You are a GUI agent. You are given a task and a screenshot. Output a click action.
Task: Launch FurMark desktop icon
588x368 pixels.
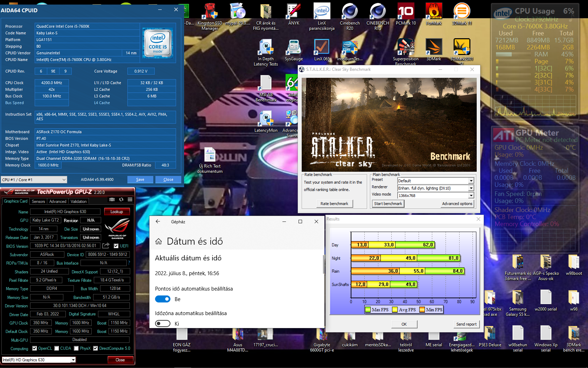click(x=434, y=14)
